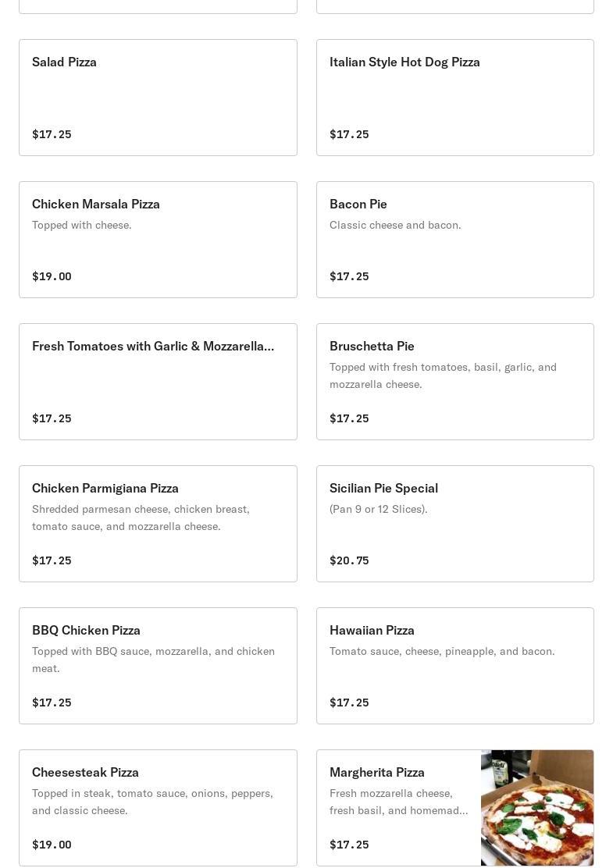
Task: Click the Cheesesteak Pizza $19.00 price
Action: pos(52,845)
